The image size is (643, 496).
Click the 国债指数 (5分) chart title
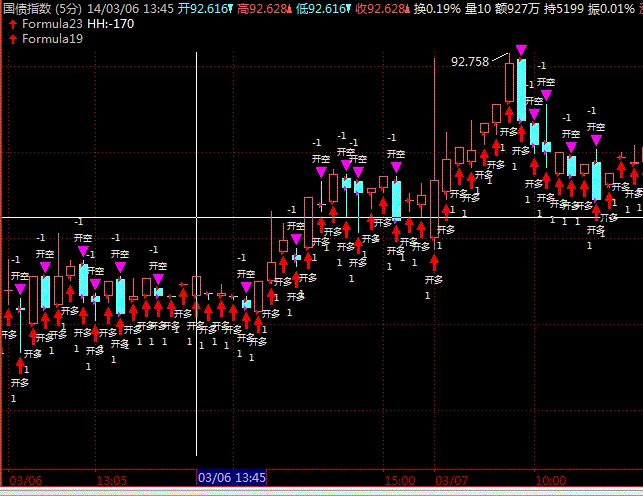pos(42,9)
